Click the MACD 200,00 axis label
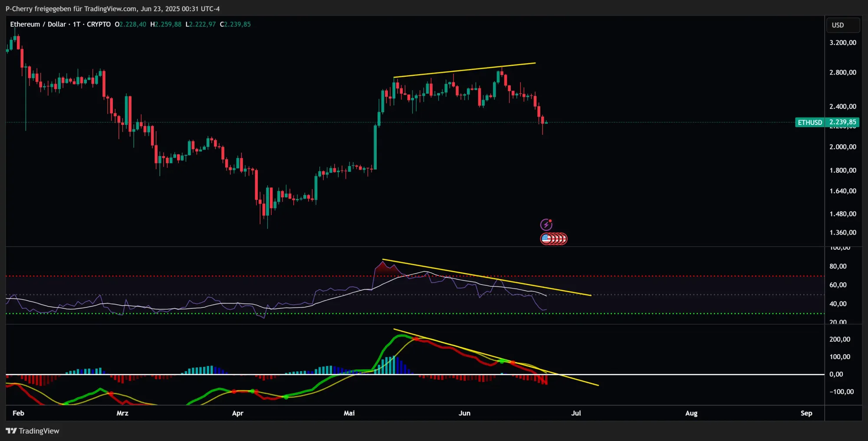Image resolution: width=868 pixels, height=441 pixels. pos(840,340)
